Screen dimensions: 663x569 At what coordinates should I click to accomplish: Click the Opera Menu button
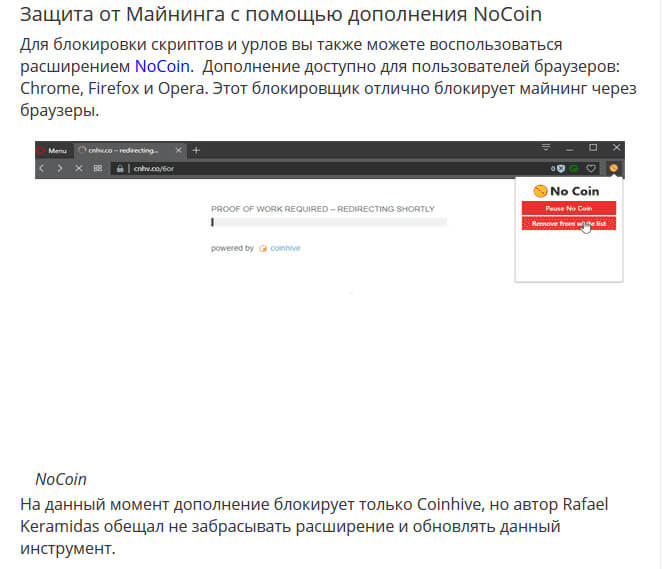[52, 150]
